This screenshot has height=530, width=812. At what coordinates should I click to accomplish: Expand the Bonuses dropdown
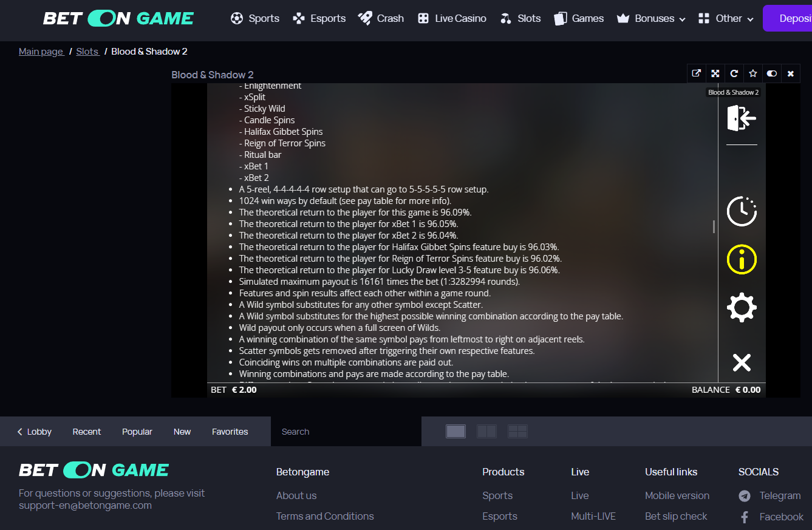click(651, 18)
